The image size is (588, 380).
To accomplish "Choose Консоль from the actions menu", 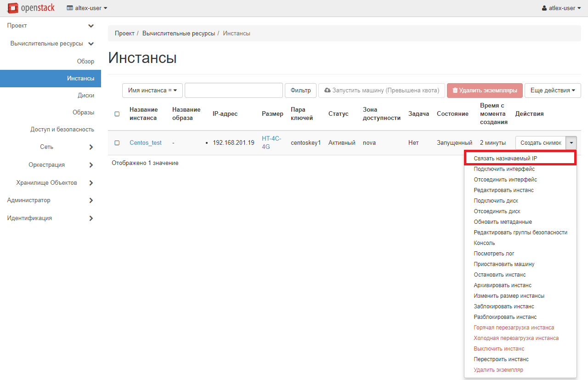I will tap(484, 243).
